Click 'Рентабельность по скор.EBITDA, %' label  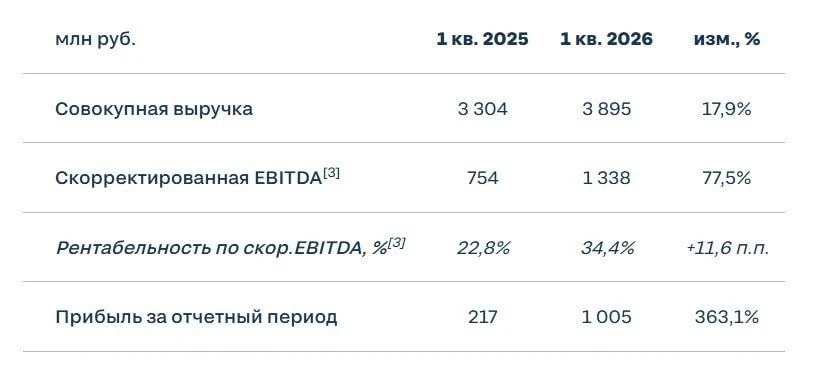(x=221, y=249)
